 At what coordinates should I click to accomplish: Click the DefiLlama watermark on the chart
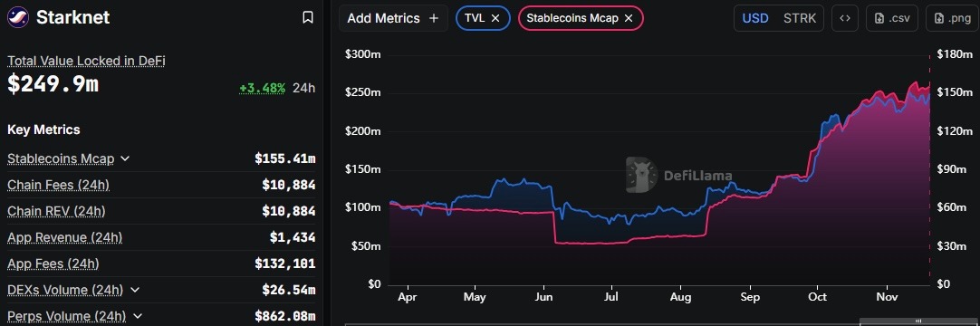(678, 174)
